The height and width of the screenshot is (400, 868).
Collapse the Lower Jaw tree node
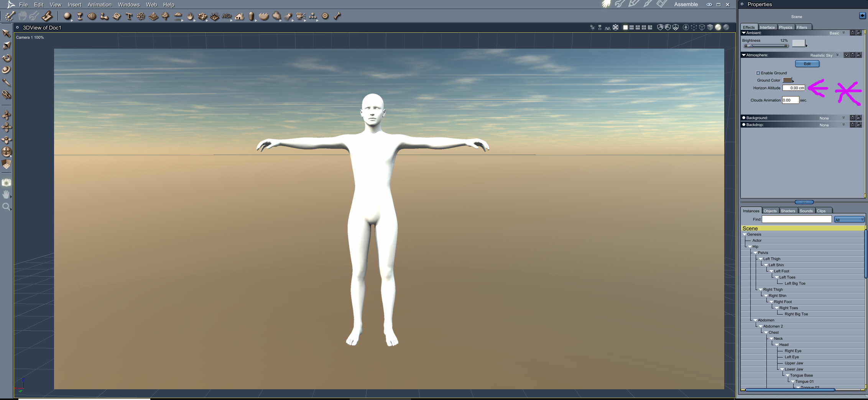782,369
